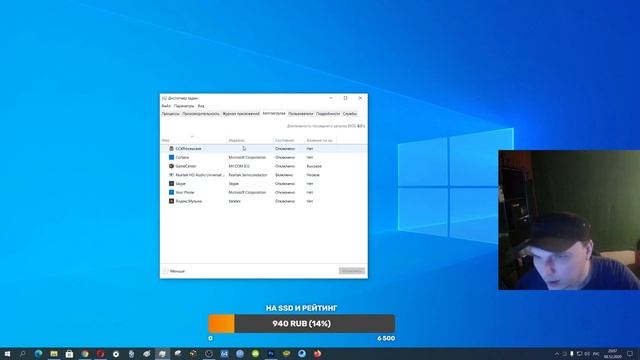Click the active Task Manager taskbar icon
This screenshot has height=360, width=640.
tap(162, 354)
